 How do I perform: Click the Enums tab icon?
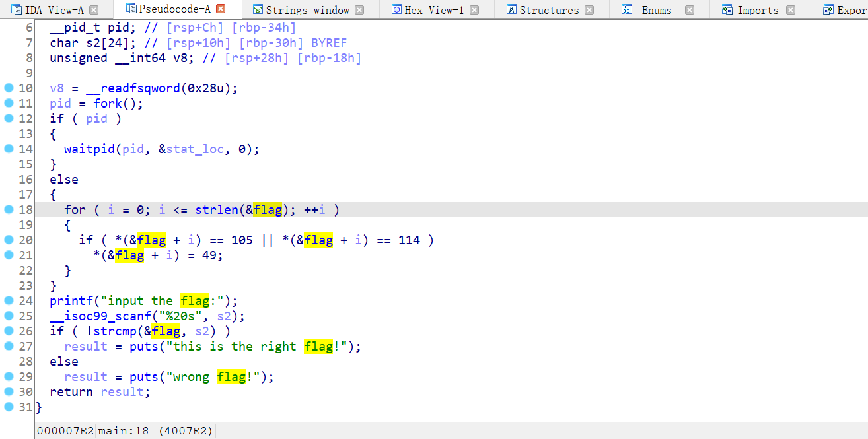pyautogui.click(x=627, y=10)
